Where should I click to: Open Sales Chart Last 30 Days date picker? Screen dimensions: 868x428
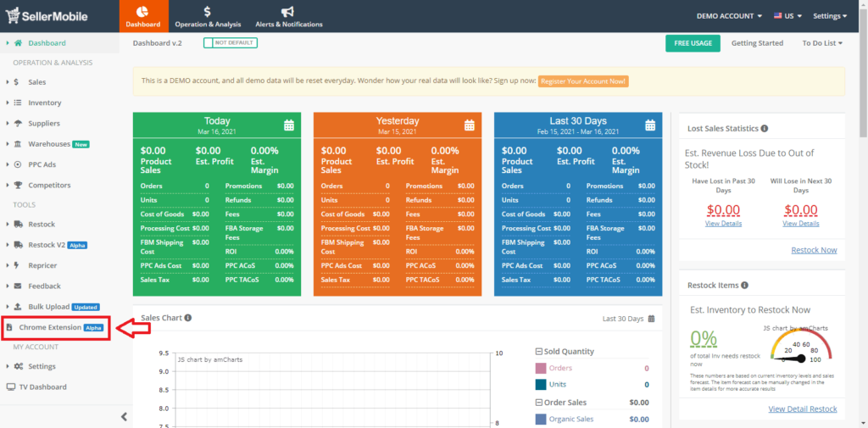628,319
